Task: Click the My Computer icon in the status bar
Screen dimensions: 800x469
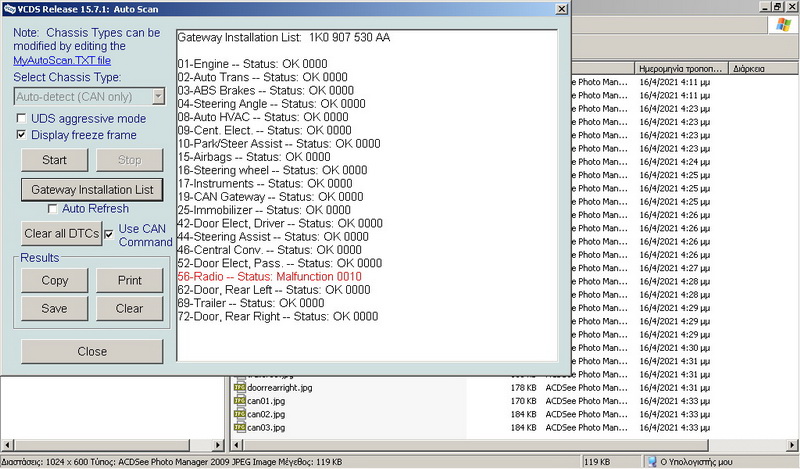Action: (652, 462)
